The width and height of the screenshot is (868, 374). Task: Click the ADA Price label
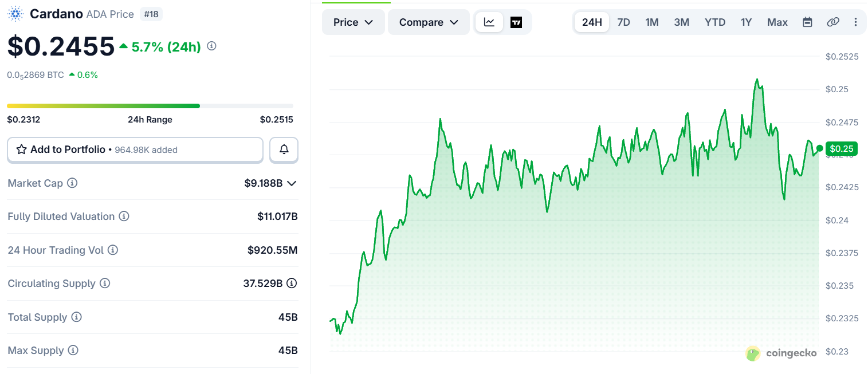[x=110, y=14]
